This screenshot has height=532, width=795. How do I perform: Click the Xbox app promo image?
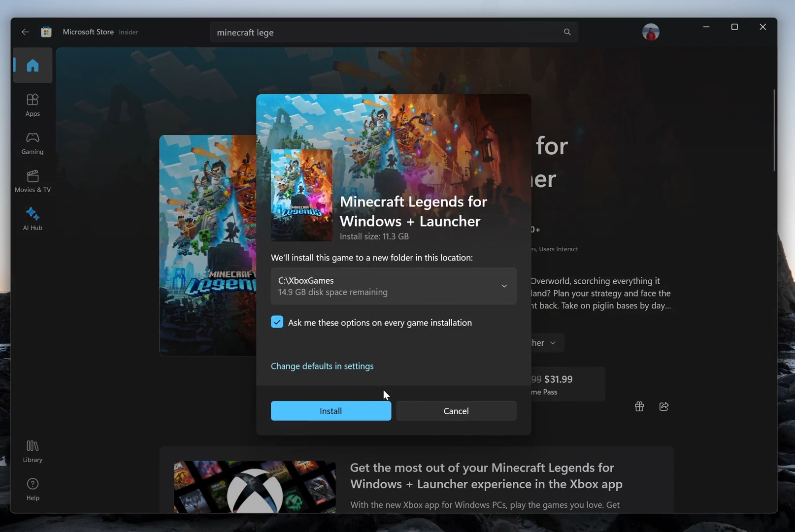coord(255,487)
